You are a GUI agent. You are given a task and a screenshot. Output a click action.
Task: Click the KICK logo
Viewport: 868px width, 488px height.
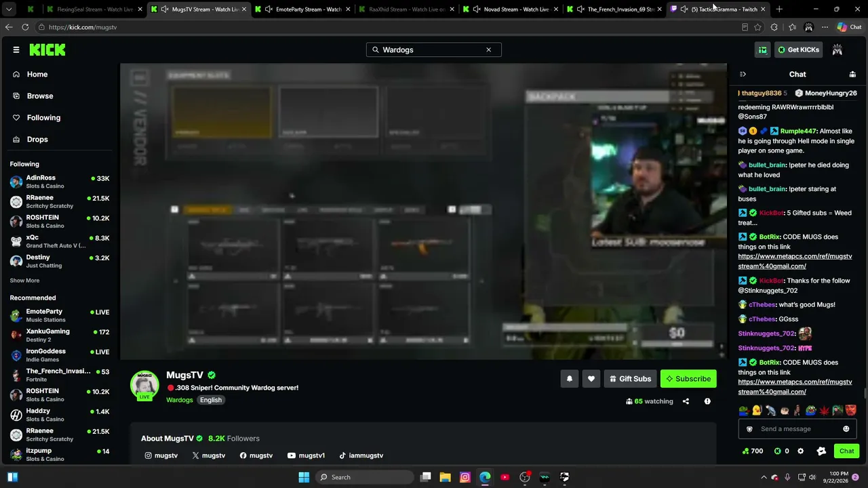[47, 49]
